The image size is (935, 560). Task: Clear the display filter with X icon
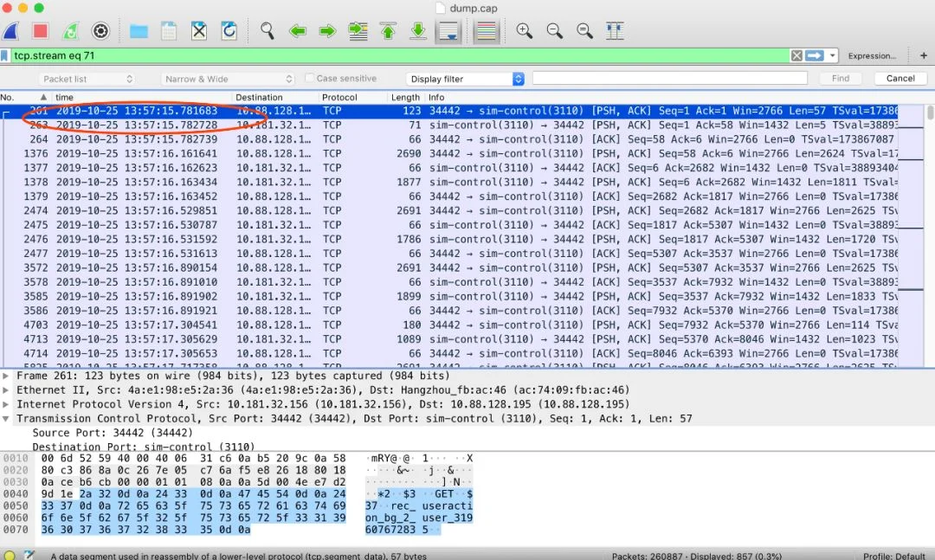(x=796, y=55)
